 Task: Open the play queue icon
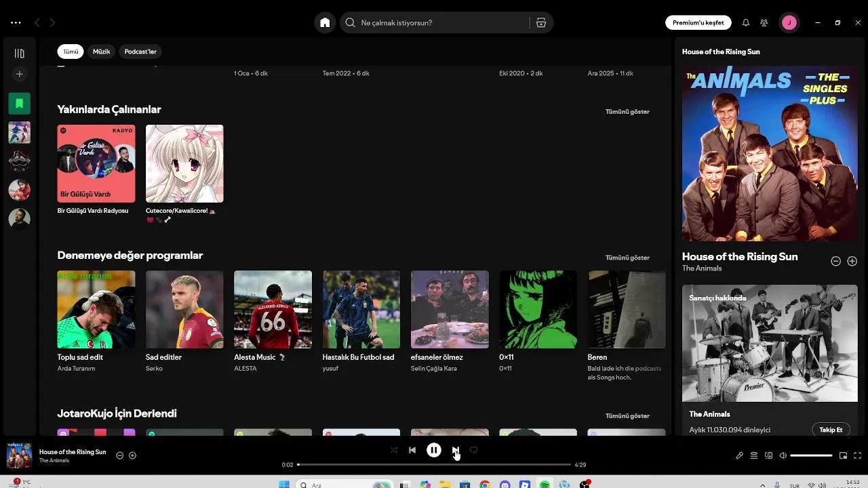coord(754,455)
